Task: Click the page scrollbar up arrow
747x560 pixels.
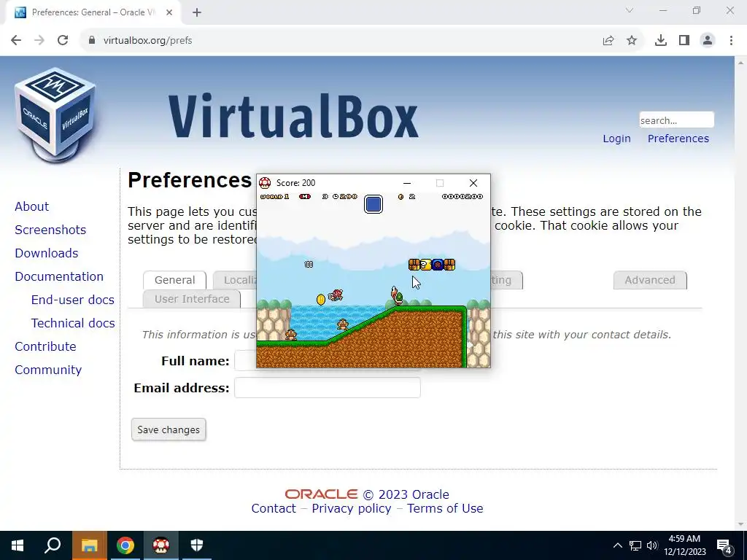Action: click(x=741, y=63)
